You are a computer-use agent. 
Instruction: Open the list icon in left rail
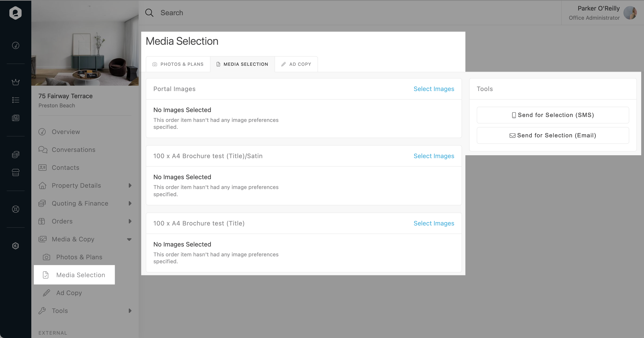tap(15, 100)
